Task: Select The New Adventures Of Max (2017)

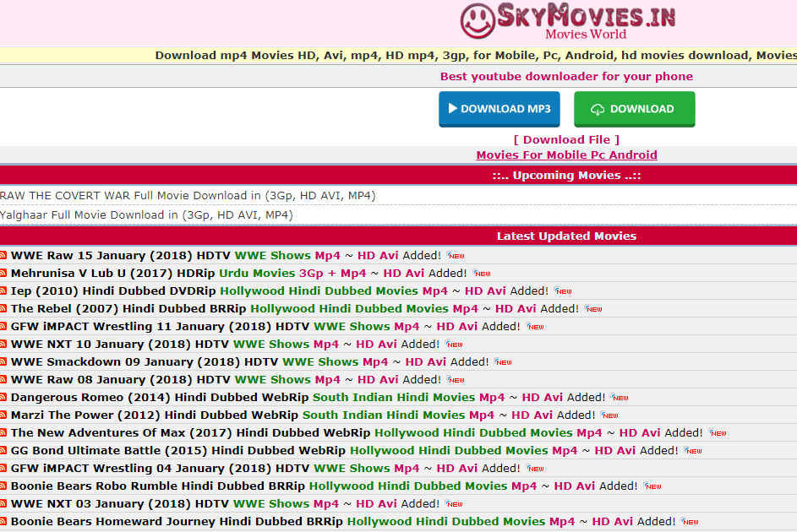Action: click(x=190, y=432)
